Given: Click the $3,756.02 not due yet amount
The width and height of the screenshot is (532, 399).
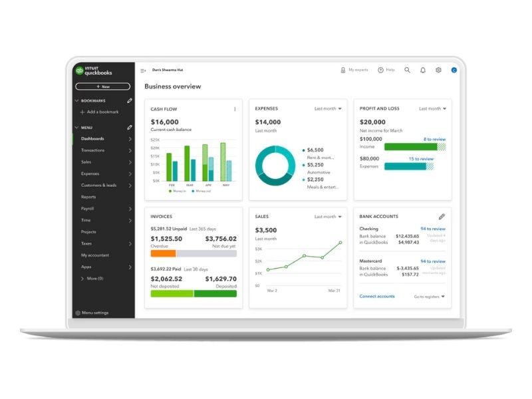Looking at the screenshot, I should click(221, 239).
